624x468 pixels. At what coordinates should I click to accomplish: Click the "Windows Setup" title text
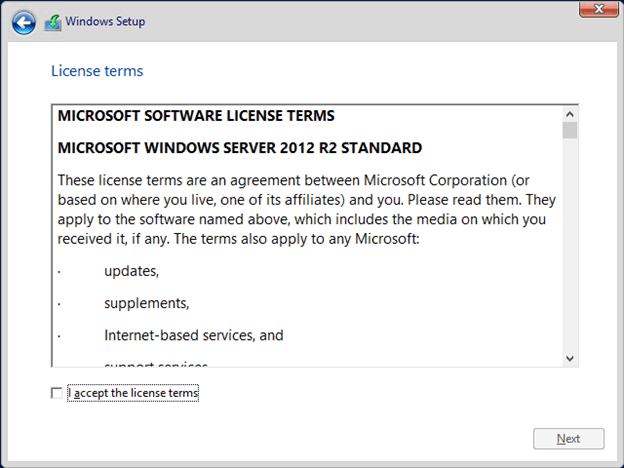tap(107, 22)
